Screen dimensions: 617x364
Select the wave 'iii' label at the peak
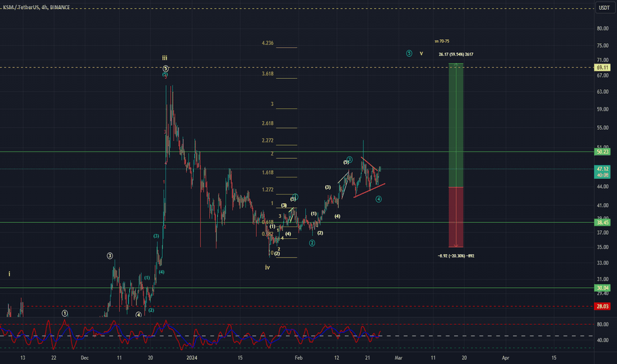coord(164,58)
